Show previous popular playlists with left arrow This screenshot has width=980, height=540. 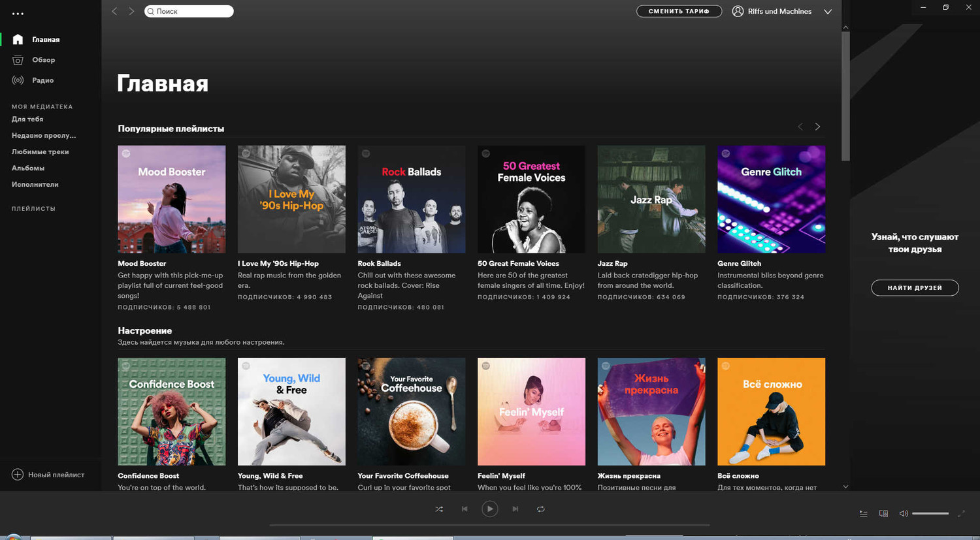click(800, 127)
